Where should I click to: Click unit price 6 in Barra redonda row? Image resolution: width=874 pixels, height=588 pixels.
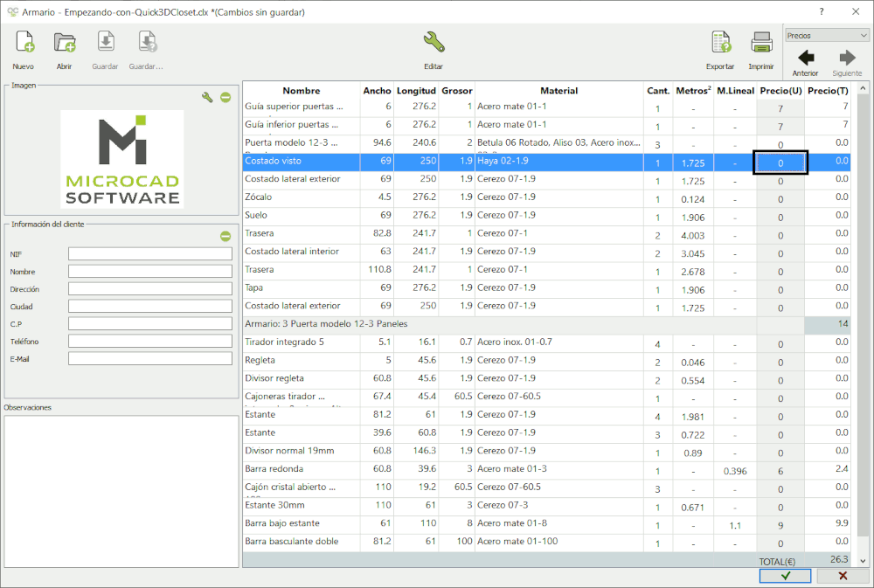[780, 471]
